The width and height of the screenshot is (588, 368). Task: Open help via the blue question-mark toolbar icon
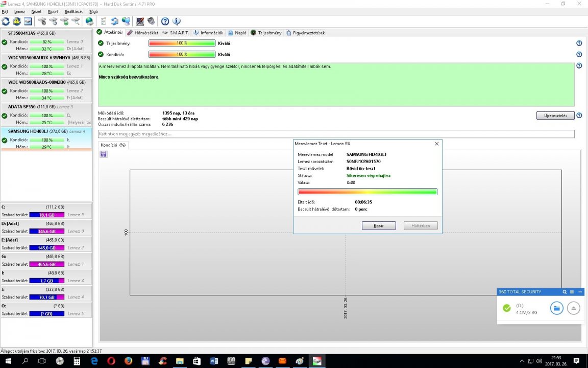(x=165, y=21)
